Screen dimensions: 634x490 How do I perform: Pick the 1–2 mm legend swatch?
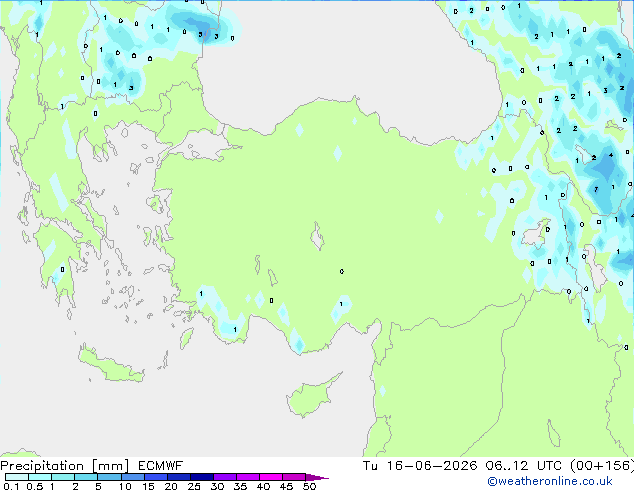(x=63, y=477)
